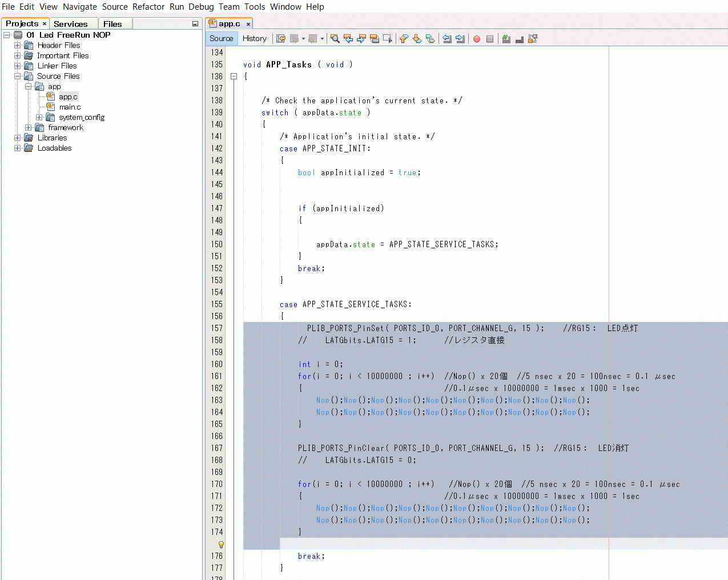The image size is (728, 580).
Task: Open the Help menu
Action: tap(315, 7)
